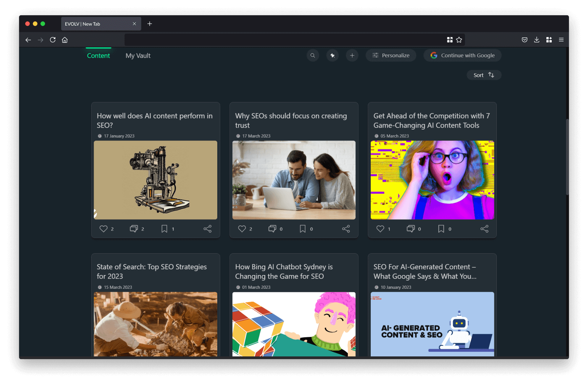Click the 'AI-Generated Content & SEO' thumbnail
The image size is (588, 382).
coord(432,324)
